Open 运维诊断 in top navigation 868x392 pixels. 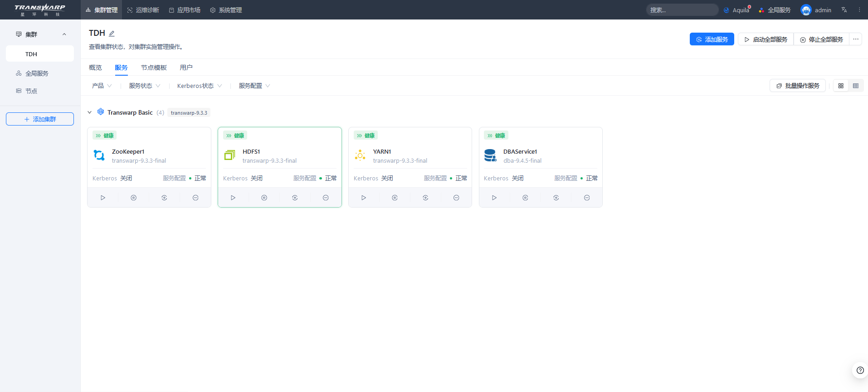[143, 10]
